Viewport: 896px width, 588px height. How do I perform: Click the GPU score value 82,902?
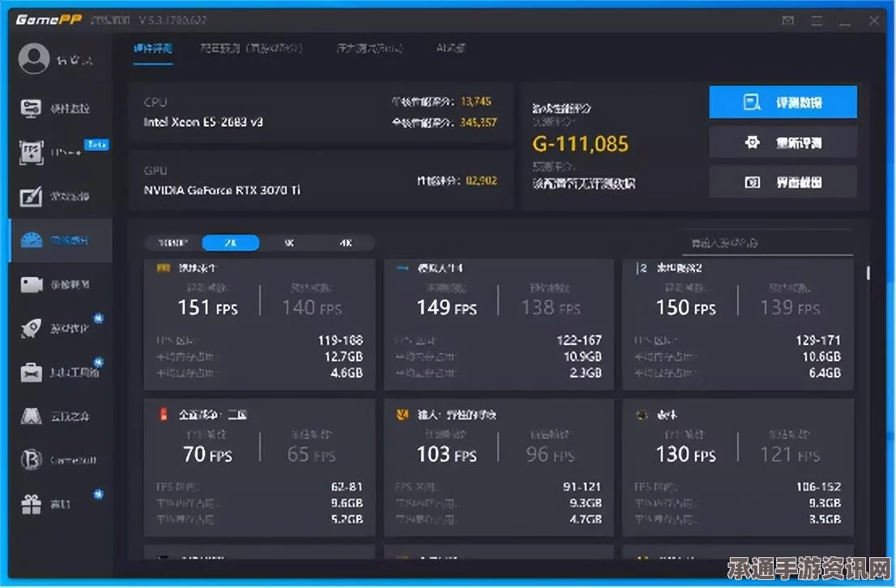[481, 181]
